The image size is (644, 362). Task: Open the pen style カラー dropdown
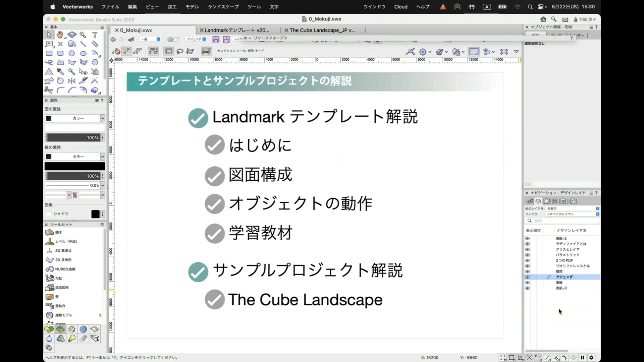[75, 157]
